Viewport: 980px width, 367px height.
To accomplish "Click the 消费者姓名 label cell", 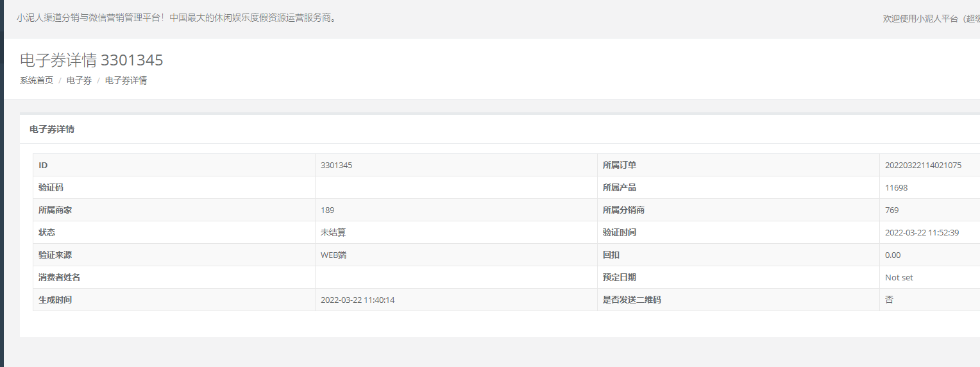I will (60, 278).
